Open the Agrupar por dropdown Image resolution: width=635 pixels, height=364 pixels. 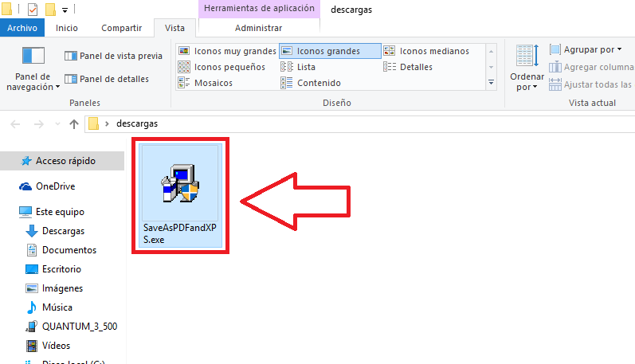(586, 50)
